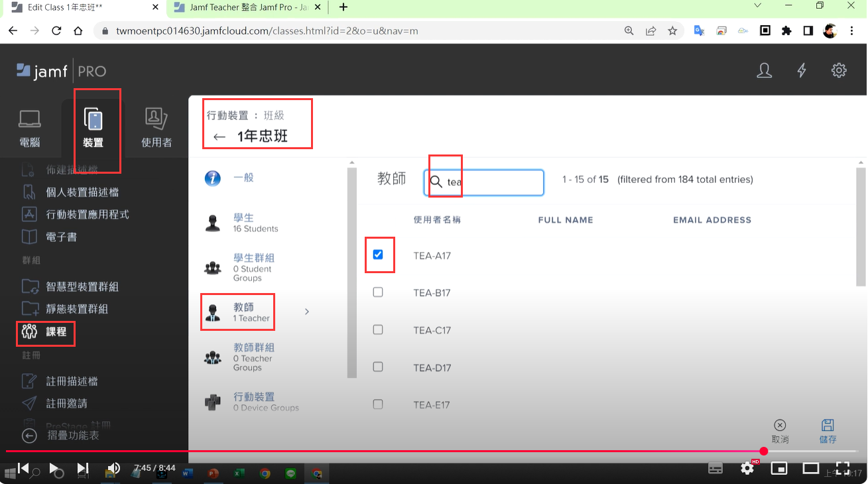Open Chrome tab search dropdown arrow

point(759,6)
